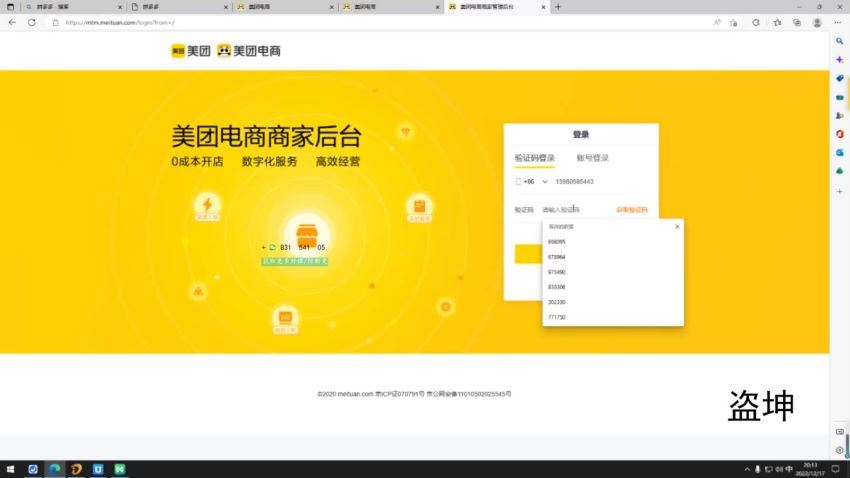
Task: Open the taskbar clock and date
Action: [810, 469]
